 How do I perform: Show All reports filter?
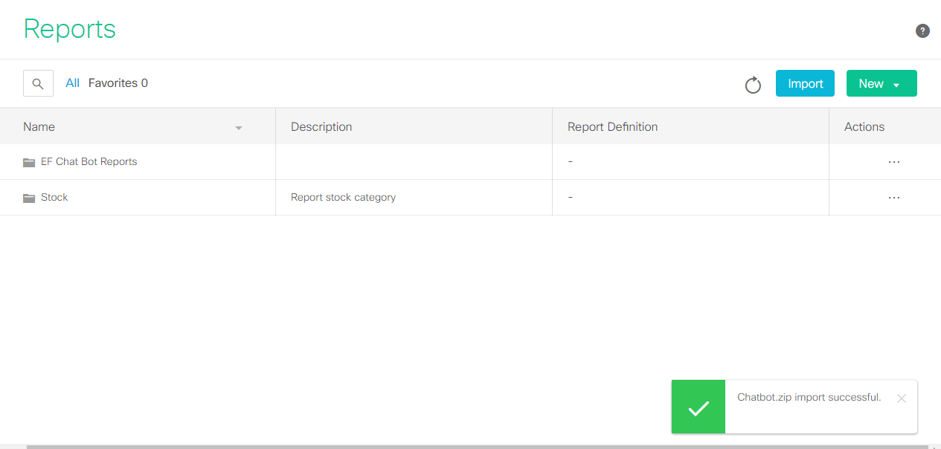pos(72,84)
